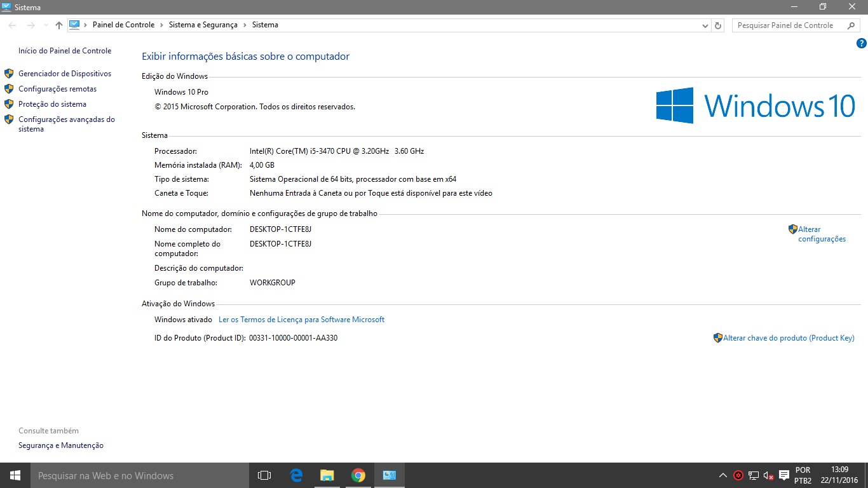Viewport: 868px width, 488px height.
Task: Click POR PTB2 language indicator
Action: click(803, 475)
